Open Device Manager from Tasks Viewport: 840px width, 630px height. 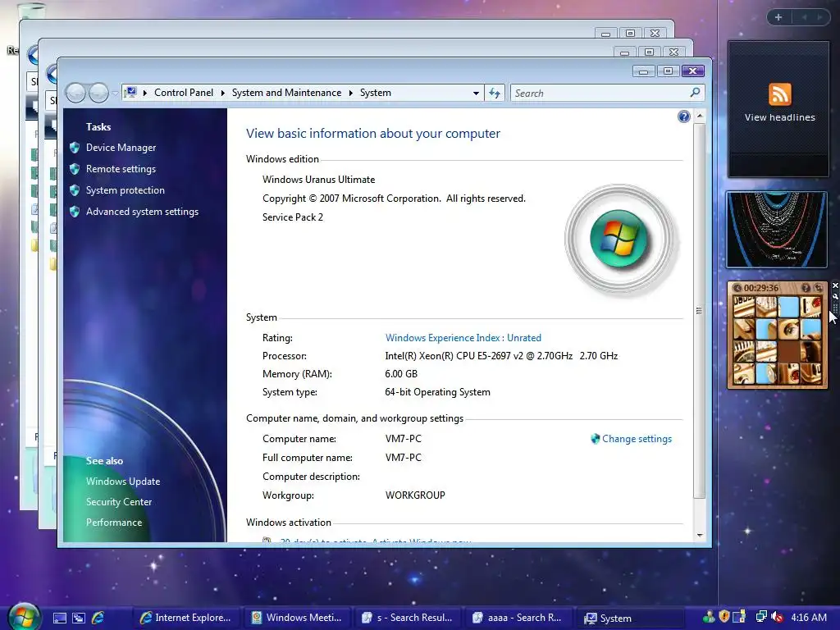point(121,148)
